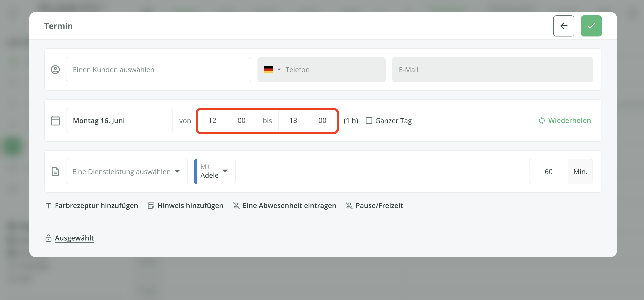
Task: Click the 60 minutes duration field
Action: point(548,172)
